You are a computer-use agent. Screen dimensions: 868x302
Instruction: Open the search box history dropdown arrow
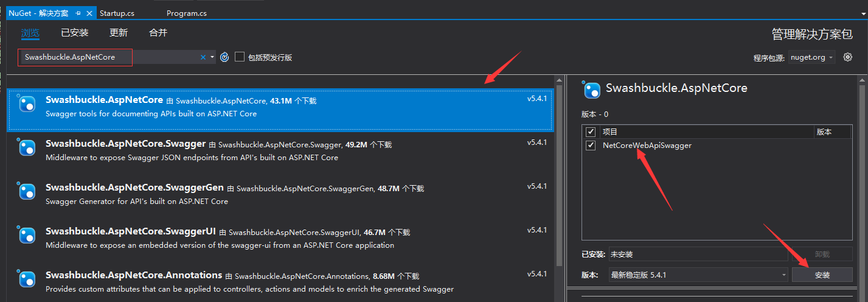point(212,57)
